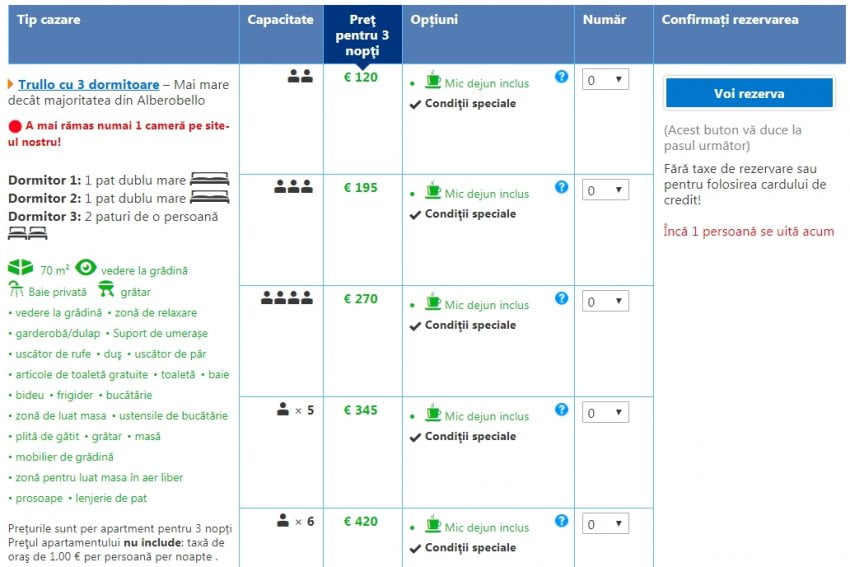Open quantity dropdown for €420 option
This screenshot has height=567, width=850.
[x=605, y=523]
